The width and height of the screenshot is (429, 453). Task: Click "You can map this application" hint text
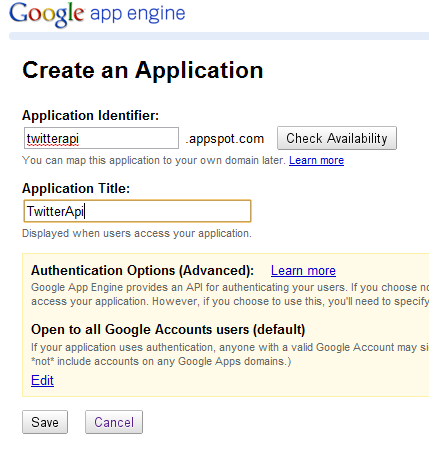coord(154,160)
